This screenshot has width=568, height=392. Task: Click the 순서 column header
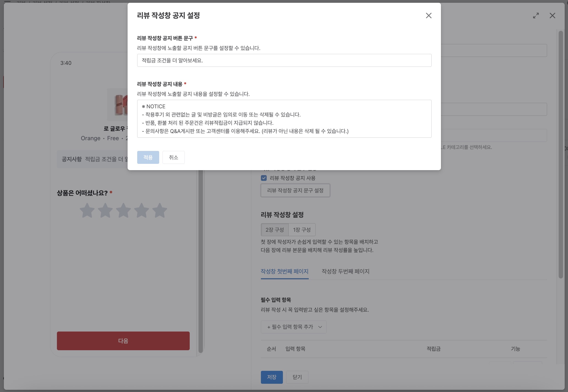pyautogui.click(x=271, y=349)
